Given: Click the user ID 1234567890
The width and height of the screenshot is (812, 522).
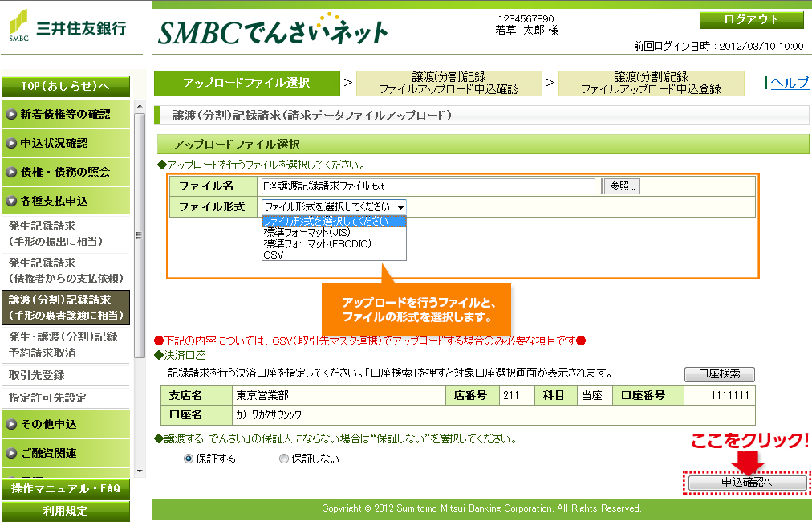Looking at the screenshot, I should 526,19.
